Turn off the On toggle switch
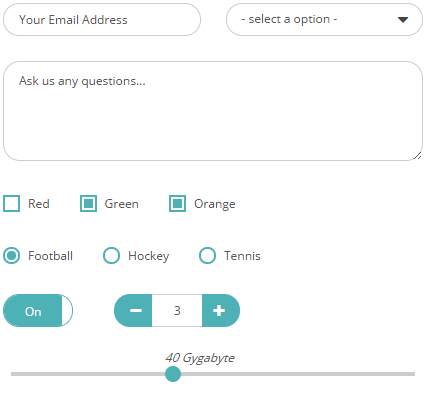Screen dimensions: 425x398 tap(38, 311)
